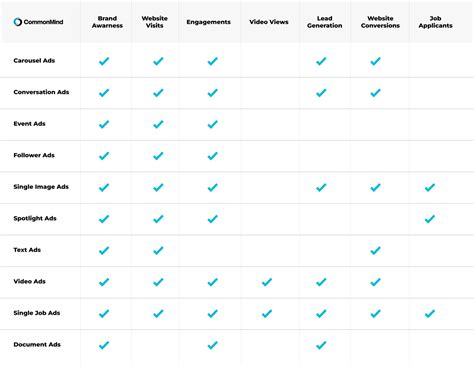Click the Single Job Ads row label
This screenshot has width=474, height=367.
tap(37, 313)
